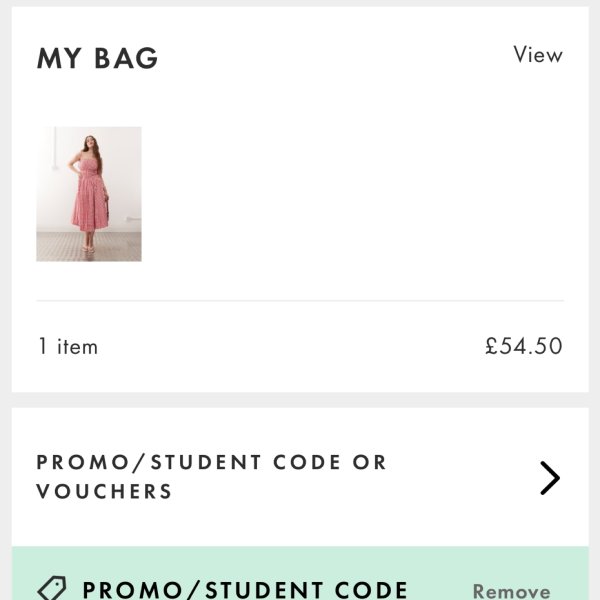
Task: Click the word BAG in the header
Action: coord(126,59)
